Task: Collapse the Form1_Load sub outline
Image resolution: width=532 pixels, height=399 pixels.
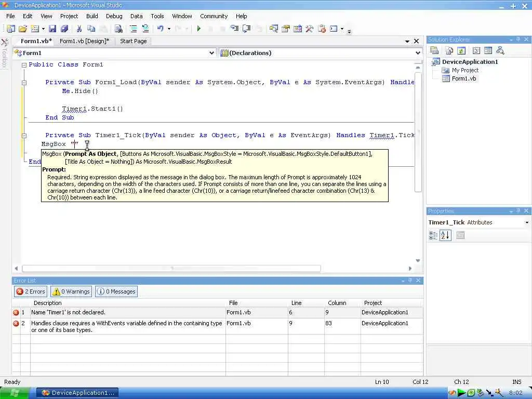Action: point(24,83)
